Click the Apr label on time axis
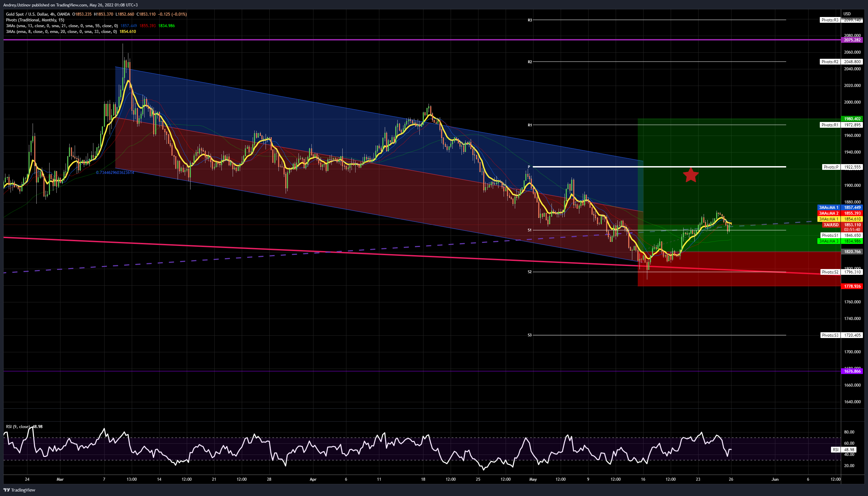 pos(313,479)
